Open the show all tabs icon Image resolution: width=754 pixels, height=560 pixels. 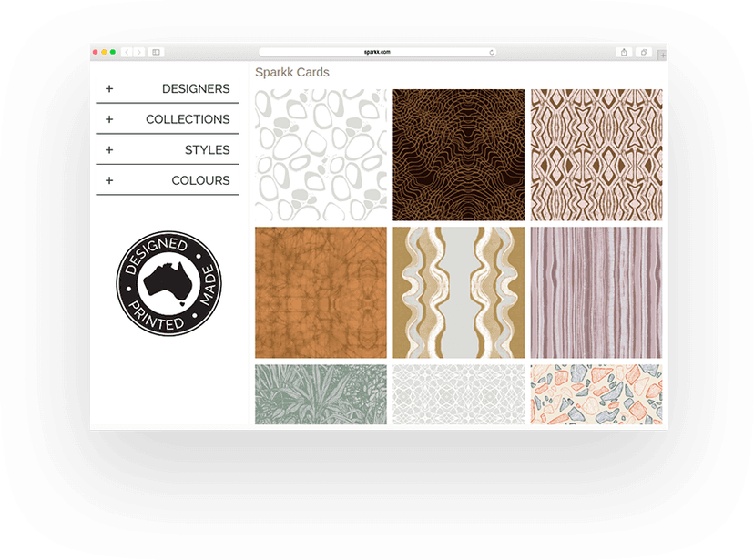(644, 53)
